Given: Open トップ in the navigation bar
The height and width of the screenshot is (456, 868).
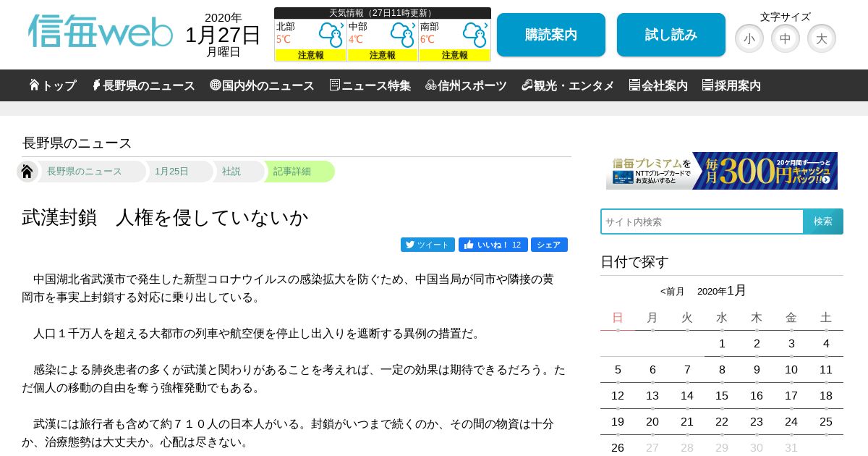Looking at the screenshot, I should [53, 85].
